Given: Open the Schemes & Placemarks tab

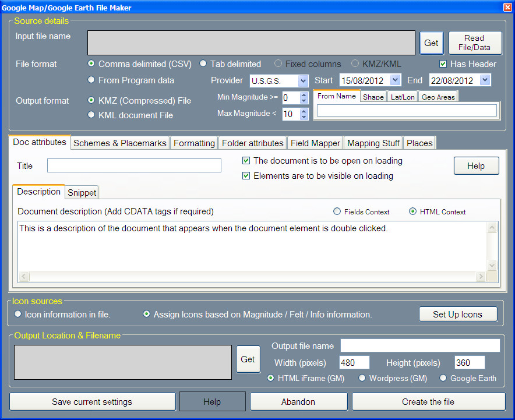Looking at the screenshot, I should point(120,143).
